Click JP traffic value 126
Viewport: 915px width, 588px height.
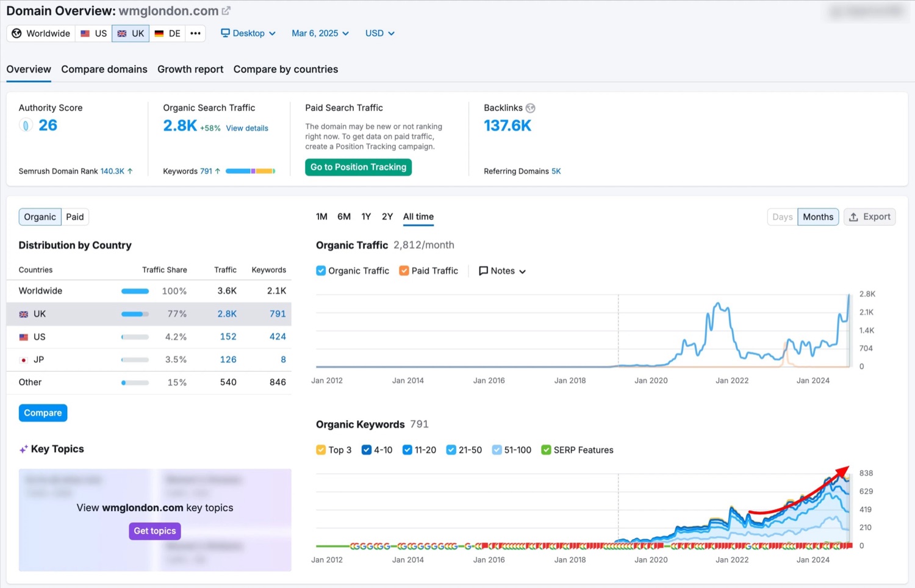point(228,360)
